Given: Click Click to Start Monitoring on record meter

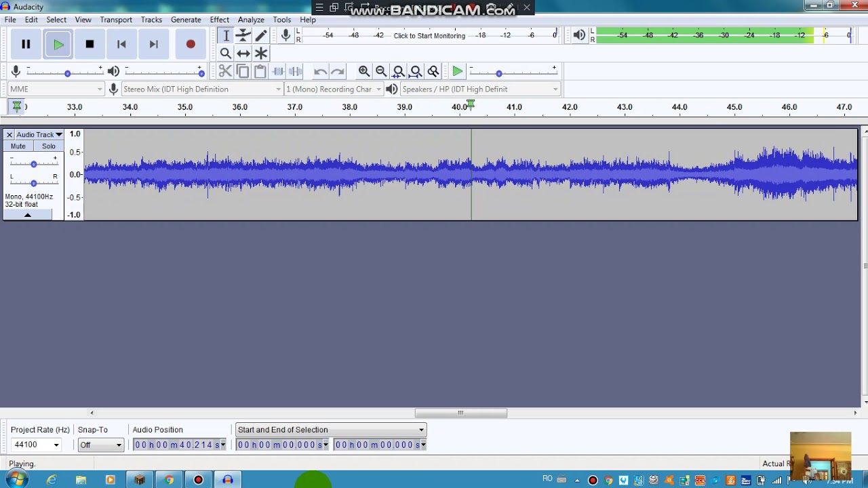Looking at the screenshot, I should tap(429, 36).
